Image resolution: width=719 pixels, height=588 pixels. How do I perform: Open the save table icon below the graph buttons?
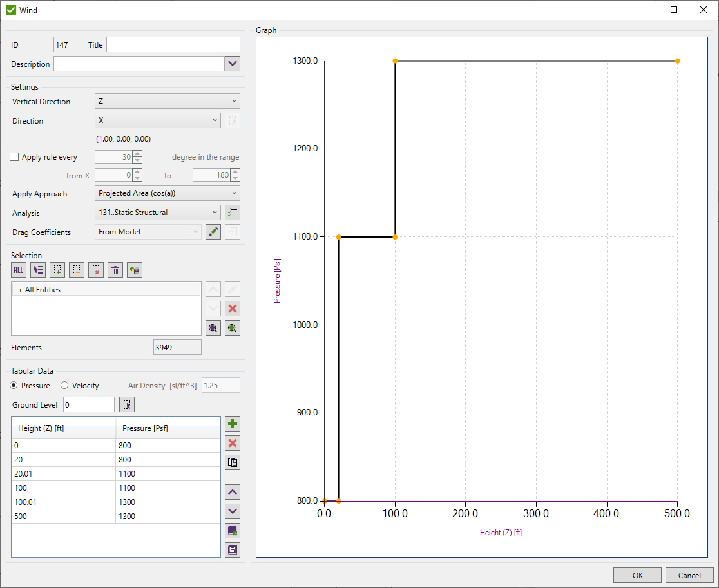(x=232, y=549)
